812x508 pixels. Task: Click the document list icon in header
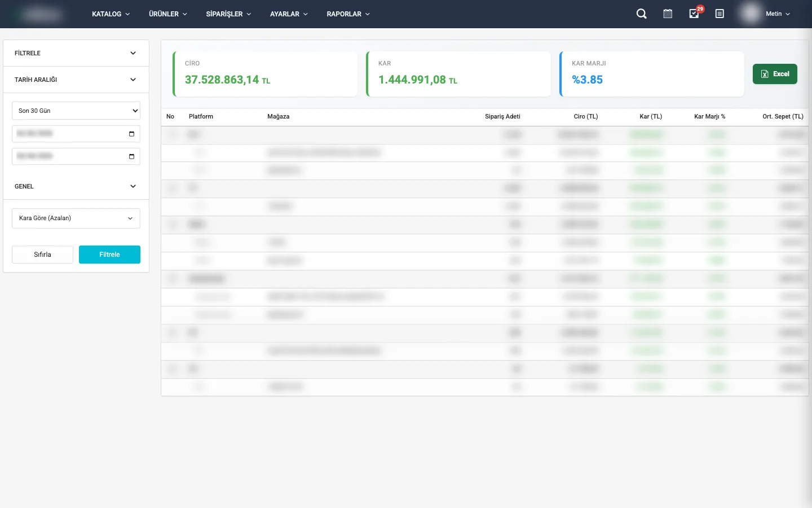pos(720,14)
